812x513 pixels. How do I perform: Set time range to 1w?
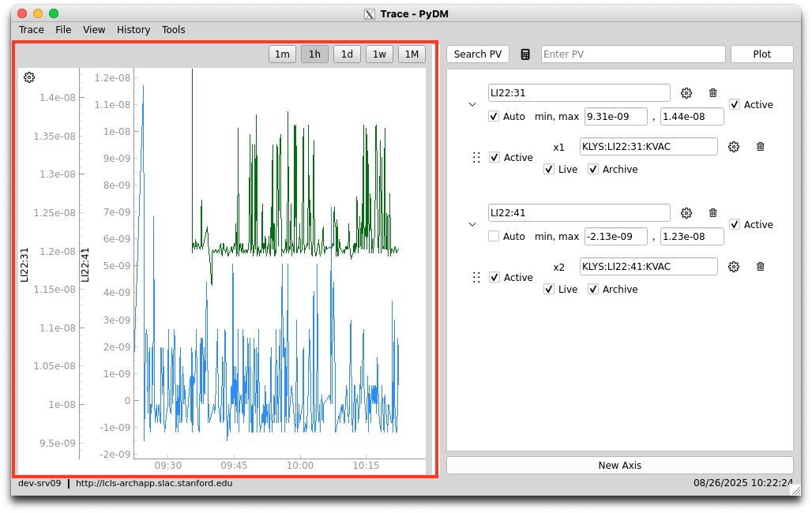380,54
